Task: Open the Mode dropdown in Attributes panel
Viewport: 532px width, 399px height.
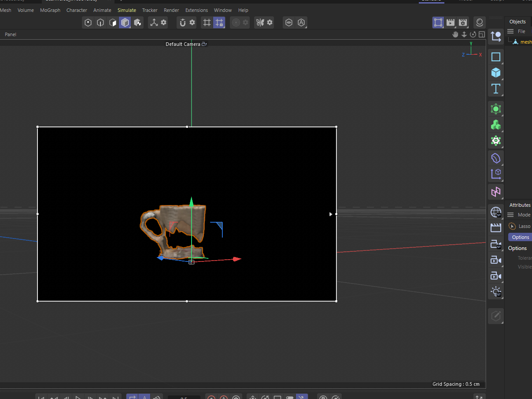Action: [x=524, y=215]
